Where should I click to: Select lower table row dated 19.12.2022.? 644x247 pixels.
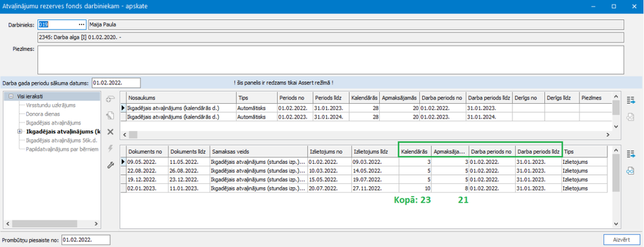tap(364, 179)
